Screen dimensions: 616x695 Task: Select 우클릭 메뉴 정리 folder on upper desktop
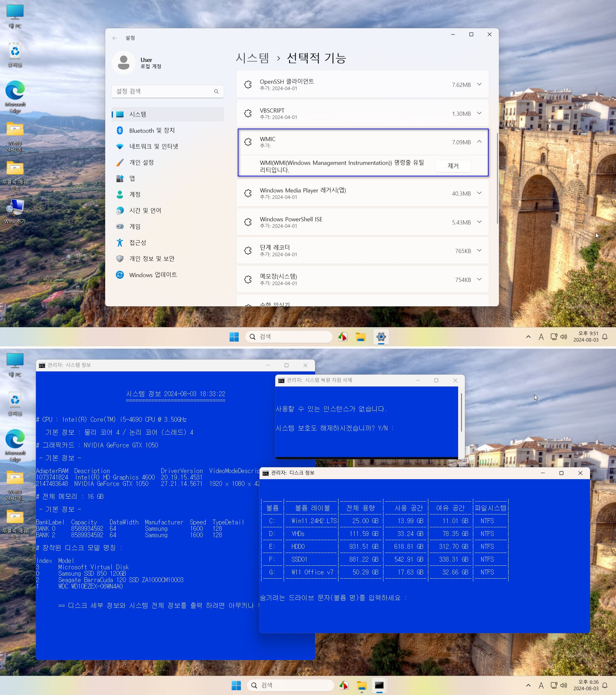[x=15, y=176]
